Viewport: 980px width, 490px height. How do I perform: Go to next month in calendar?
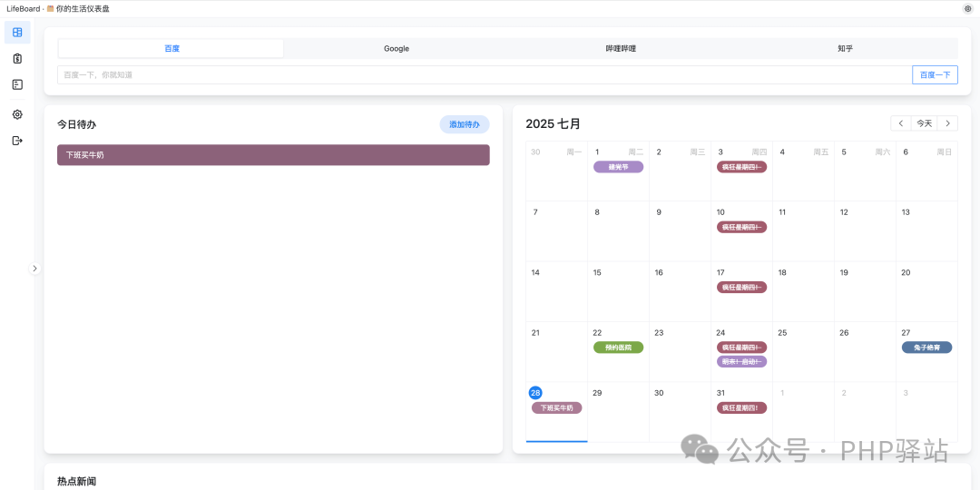pos(947,123)
